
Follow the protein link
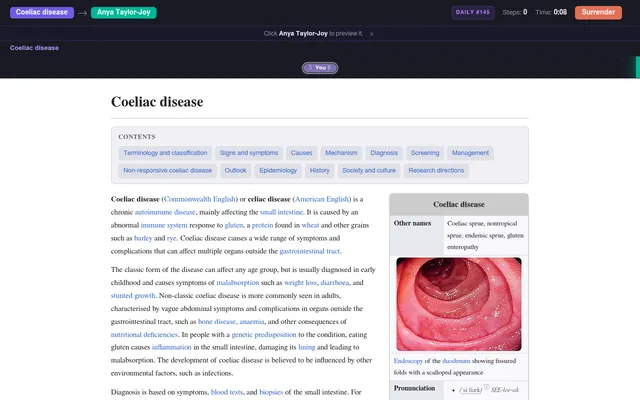pos(262,225)
